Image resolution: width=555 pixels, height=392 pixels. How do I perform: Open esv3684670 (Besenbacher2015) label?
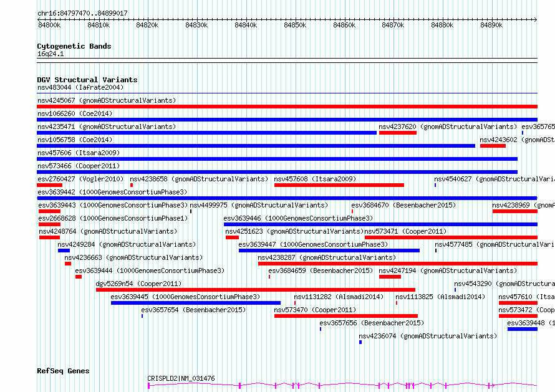pos(403,205)
